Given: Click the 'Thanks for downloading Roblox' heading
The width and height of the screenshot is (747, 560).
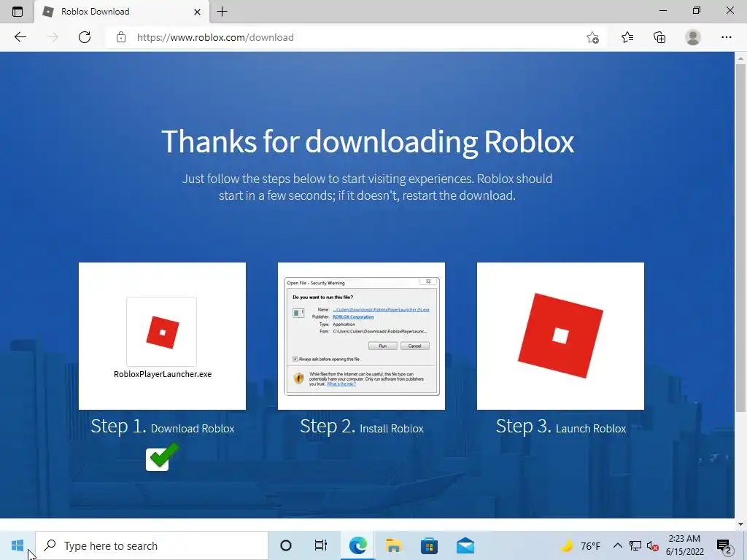Looking at the screenshot, I should (368, 141).
